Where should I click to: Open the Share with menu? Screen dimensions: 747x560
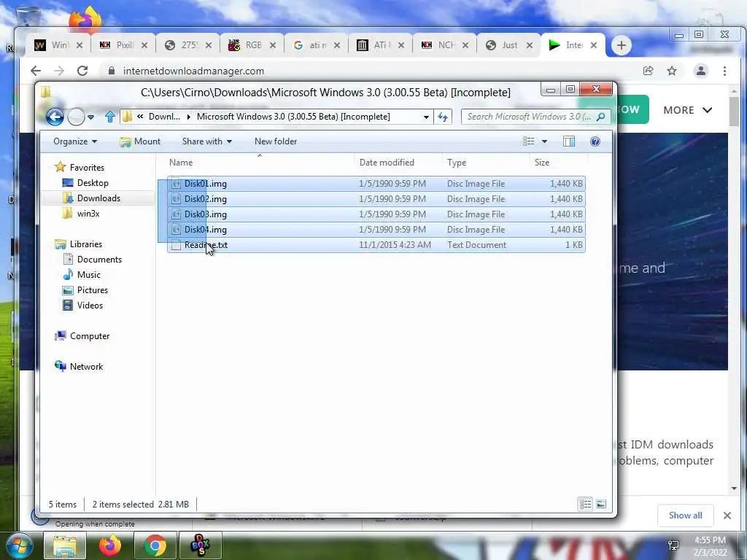coord(206,141)
